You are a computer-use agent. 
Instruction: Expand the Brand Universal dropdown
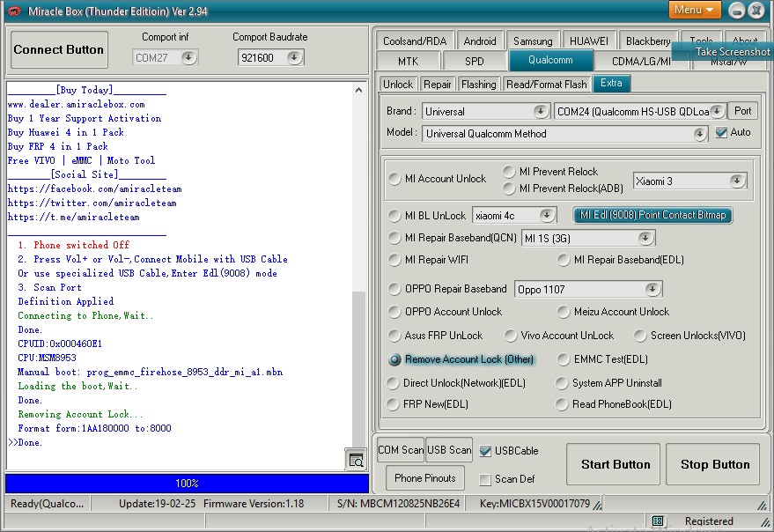[541, 111]
